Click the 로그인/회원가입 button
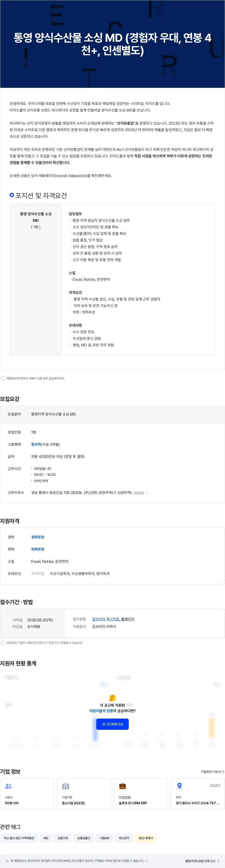Image resolution: width=225 pixels, height=868 pixels. coord(113,724)
